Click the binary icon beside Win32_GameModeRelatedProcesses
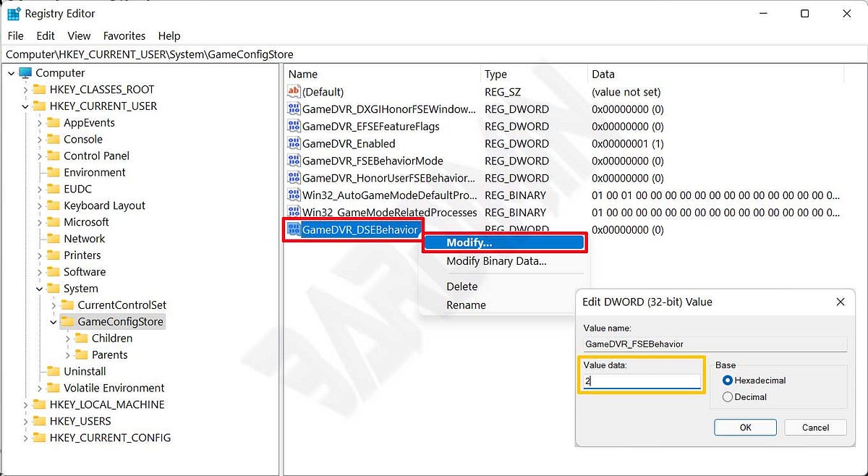 [294, 213]
